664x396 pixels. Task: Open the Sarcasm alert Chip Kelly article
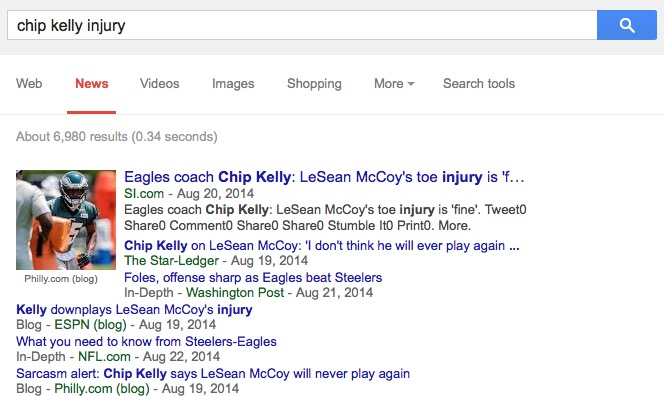click(213, 374)
